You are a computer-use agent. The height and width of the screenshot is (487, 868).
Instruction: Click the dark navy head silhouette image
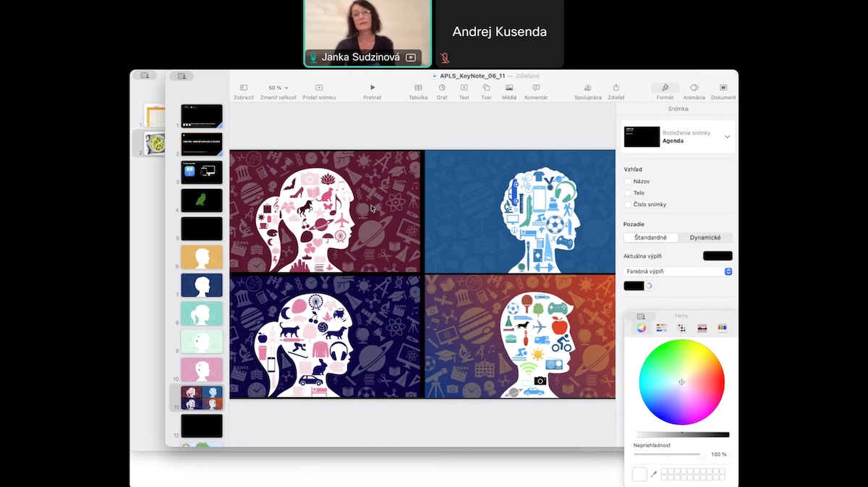click(325, 336)
